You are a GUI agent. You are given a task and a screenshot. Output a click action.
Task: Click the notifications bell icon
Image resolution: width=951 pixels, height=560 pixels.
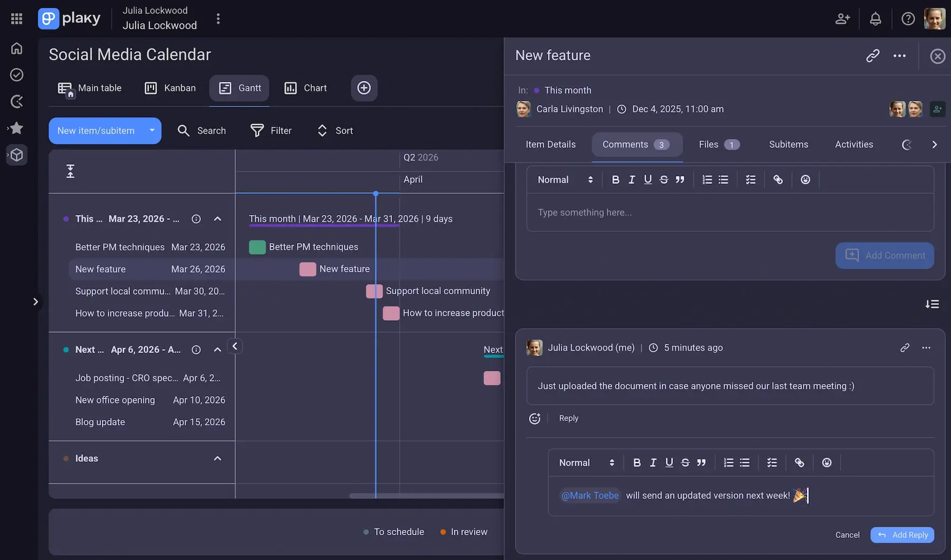[875, 18]
